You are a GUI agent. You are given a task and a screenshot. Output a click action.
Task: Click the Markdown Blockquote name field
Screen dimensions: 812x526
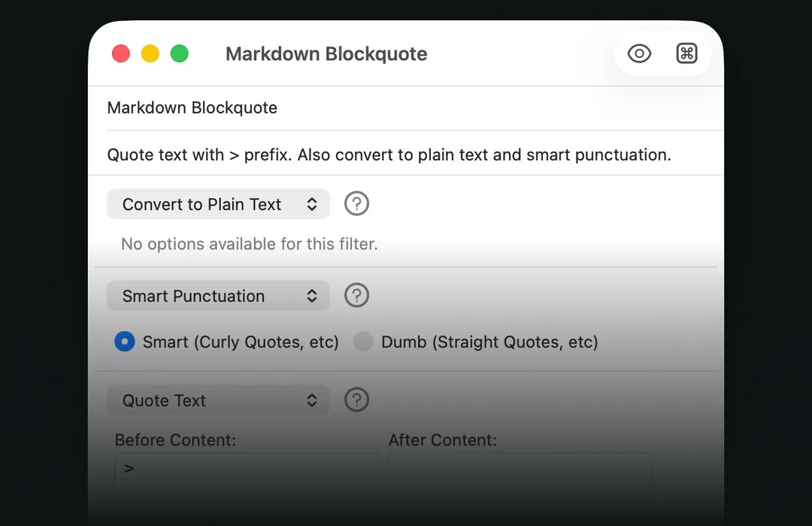tap(406, 108)
